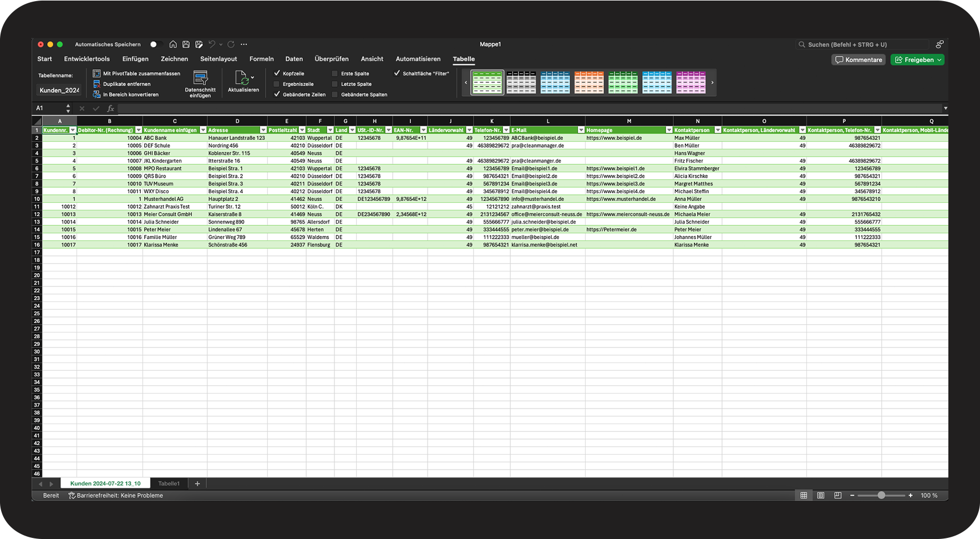Open filter dropdown for Homepage column
The width and height of the screenshot is (980, 539).
coord(669,130)
